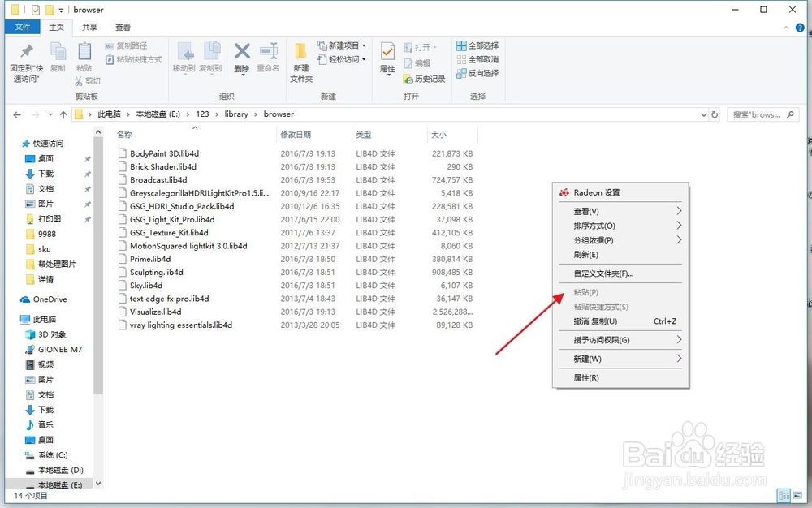Switch to the Share ribbon tab

pyautogui.click(x=89, y=27)
